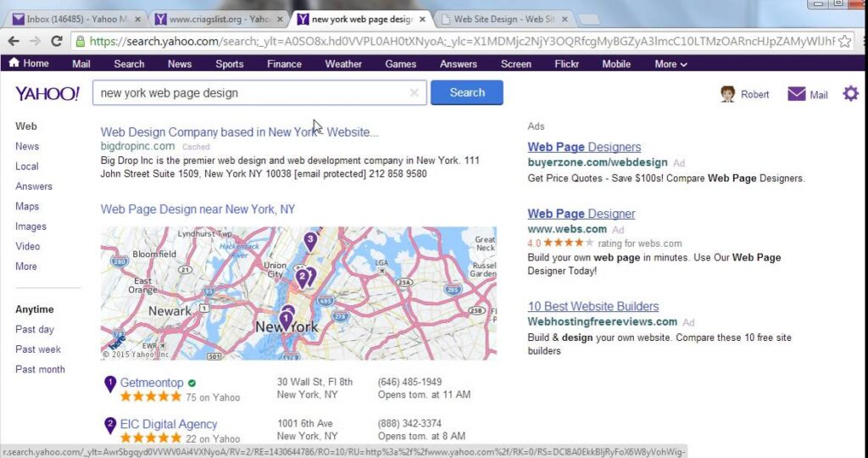Image resolution: width=868 pixels, height=458 pixels.
Task: Open Sports in the Yahoo navbar
Action: point(229,64)
